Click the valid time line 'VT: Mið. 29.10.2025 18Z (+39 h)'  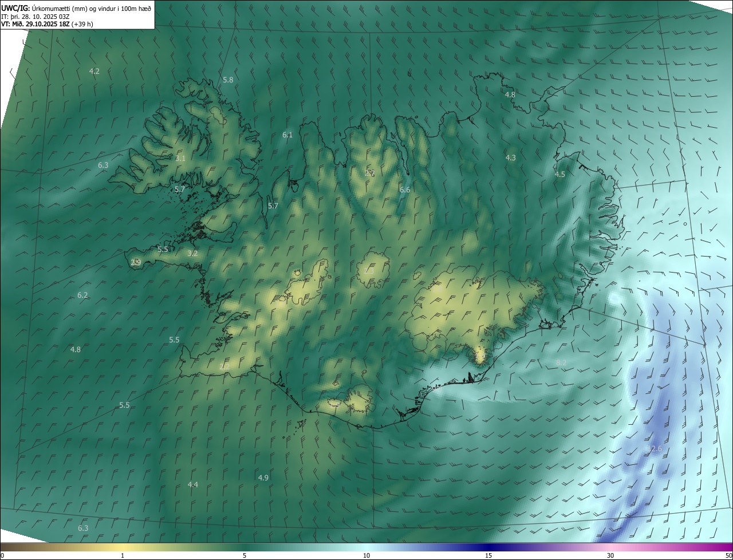pyautogui.click(x=47, y=24)
